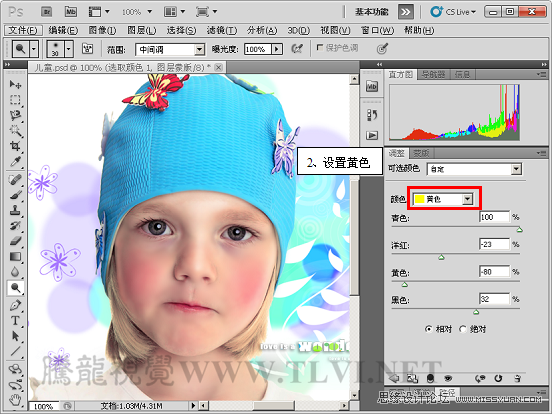Select the 绝对 radio option
This screenshot has height=414, width=552.
click(463, 329)
